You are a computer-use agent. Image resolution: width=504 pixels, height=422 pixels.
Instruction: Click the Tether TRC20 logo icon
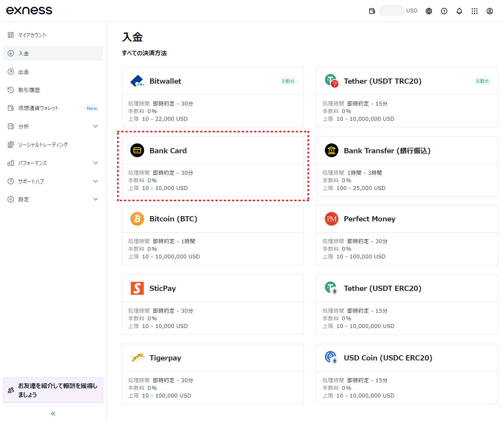331,81
